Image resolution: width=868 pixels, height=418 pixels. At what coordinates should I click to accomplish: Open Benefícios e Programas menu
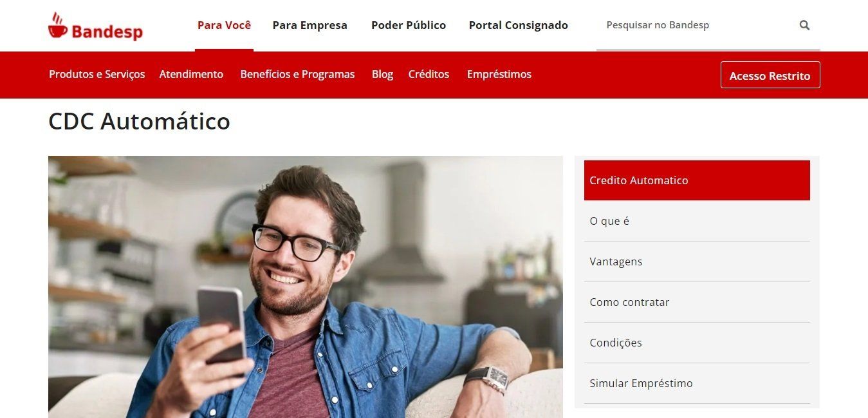pyautogui.click(x=297, y=74)
